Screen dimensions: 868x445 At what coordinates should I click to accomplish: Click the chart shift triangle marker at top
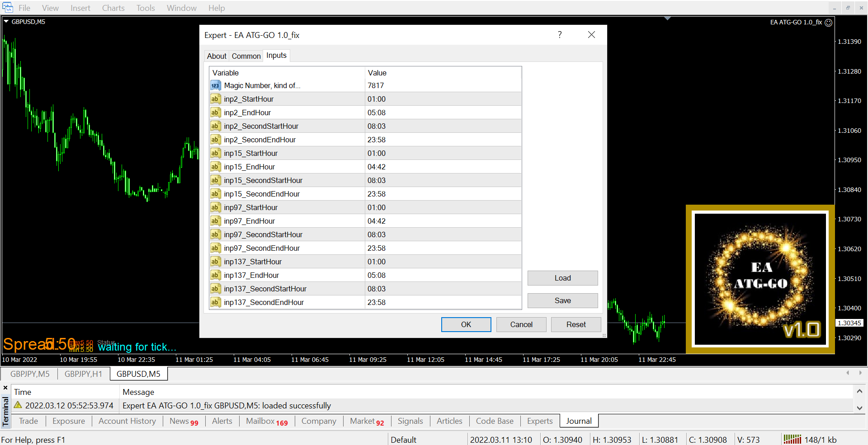pyautogui.click(x=667, y=19)
